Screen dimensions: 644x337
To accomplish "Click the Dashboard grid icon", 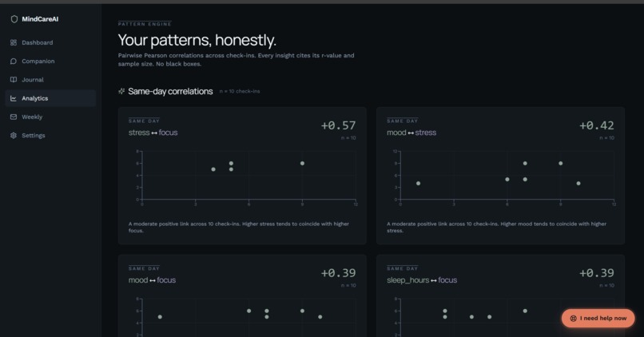I will tap(14, 42).
